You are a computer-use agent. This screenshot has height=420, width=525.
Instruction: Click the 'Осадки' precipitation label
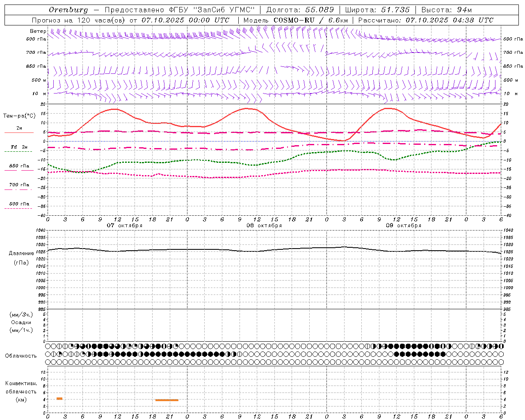coord(21,322)
